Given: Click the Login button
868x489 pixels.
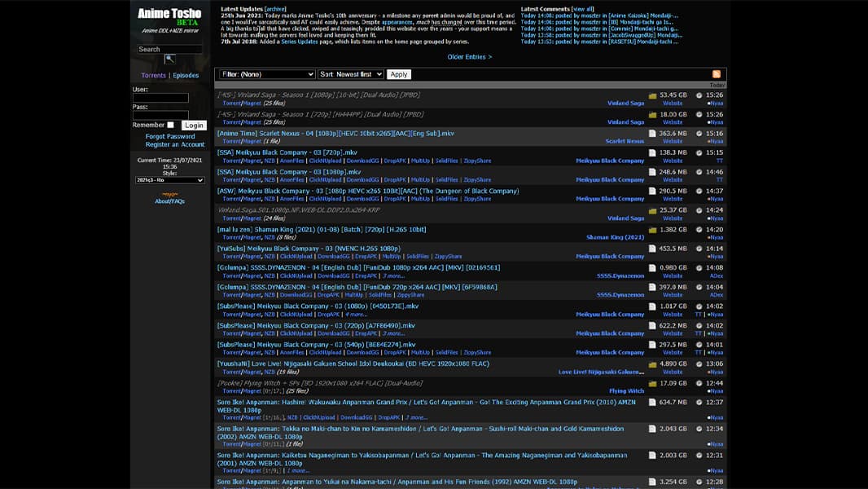Looking at the screenshot, I should [194, 126].
